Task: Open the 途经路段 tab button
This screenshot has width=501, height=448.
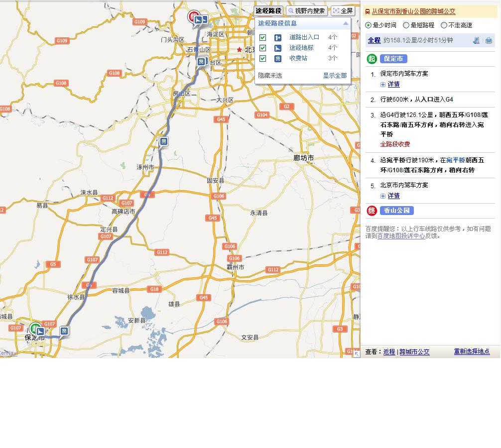Action: 268,11
